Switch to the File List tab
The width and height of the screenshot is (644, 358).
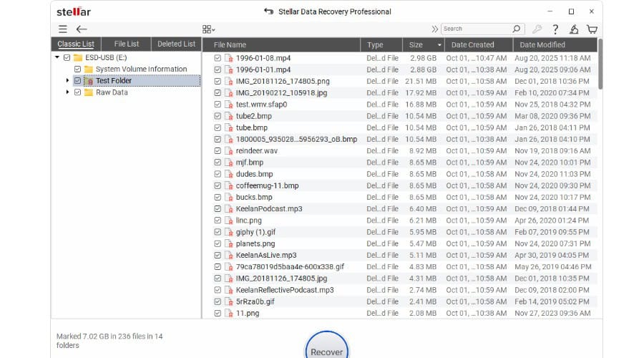[127, 44]
